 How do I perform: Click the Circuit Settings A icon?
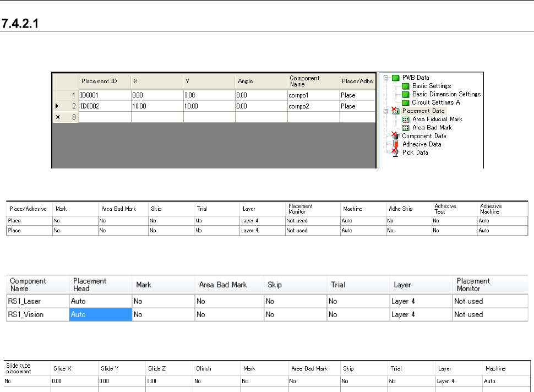click(406, 102)
